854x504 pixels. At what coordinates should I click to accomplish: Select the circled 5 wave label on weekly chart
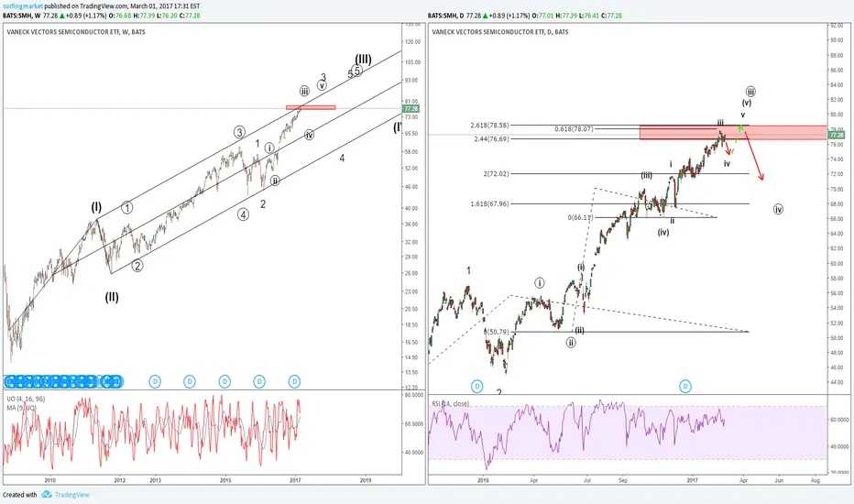coord(356,71)
